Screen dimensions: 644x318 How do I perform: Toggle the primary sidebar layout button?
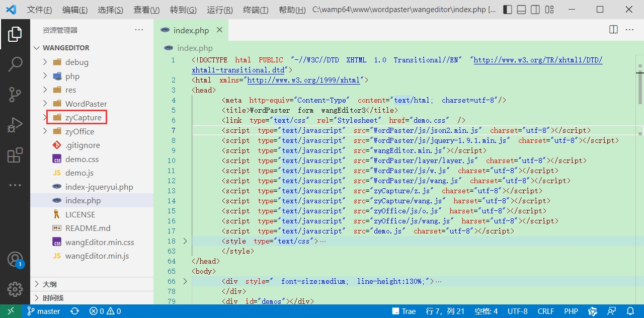coord(508,10)
